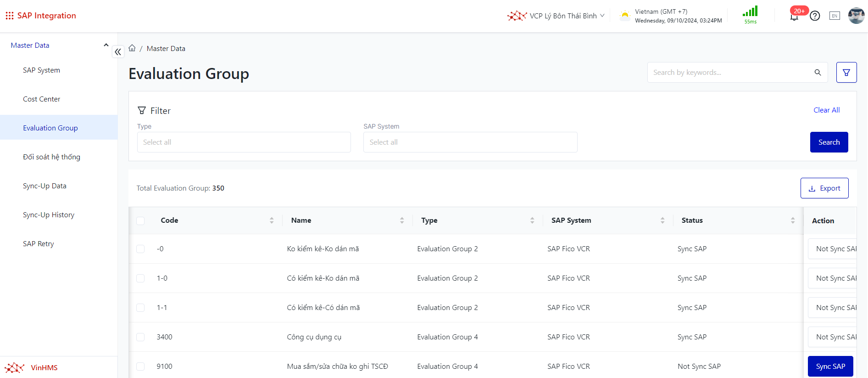Click the search magnifier icon
The height and width of the screenshot is (378, 868).
pyautogui.click(x=818, y=73)
